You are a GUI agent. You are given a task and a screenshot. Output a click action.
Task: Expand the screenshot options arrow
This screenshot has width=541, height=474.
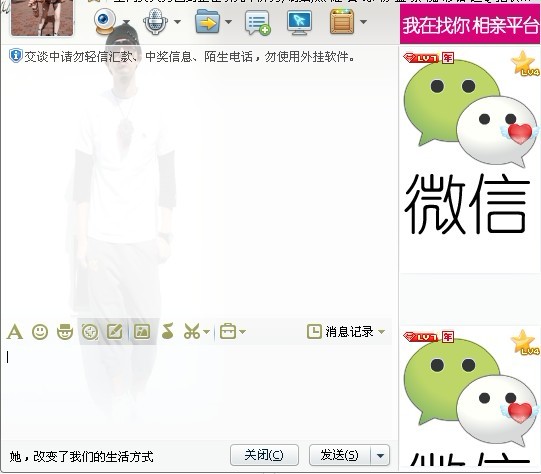pos(206,332)
